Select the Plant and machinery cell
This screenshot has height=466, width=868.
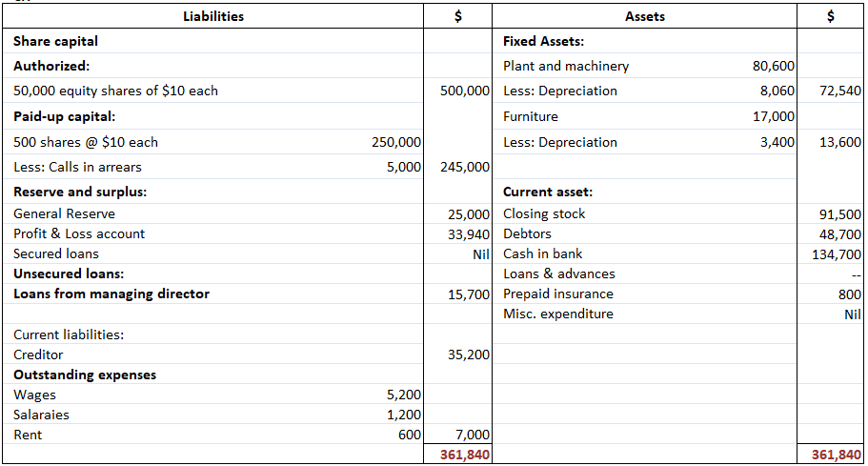[566, 67]
